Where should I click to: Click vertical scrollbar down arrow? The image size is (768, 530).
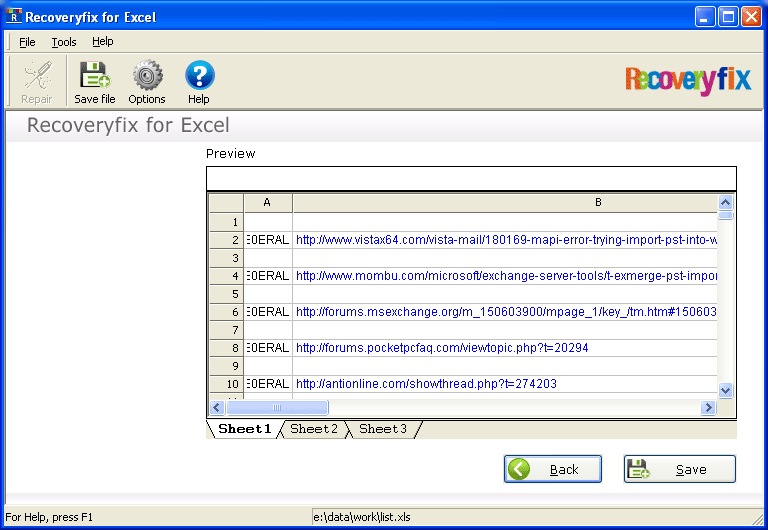[x=725, y=390]
